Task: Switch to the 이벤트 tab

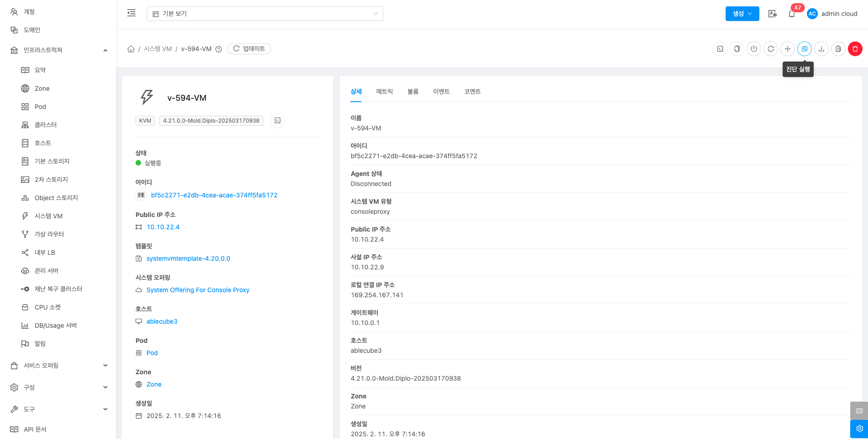Action: (x=441, y=92)
